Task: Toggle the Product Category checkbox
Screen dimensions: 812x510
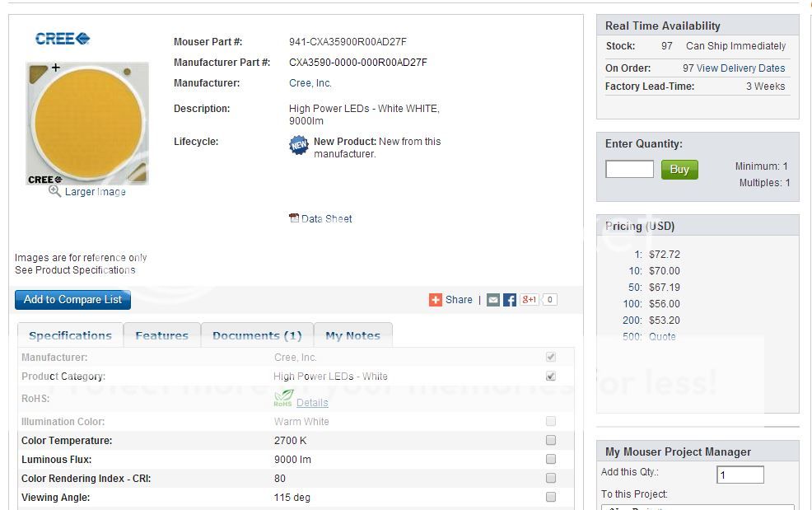Action: 551,376
